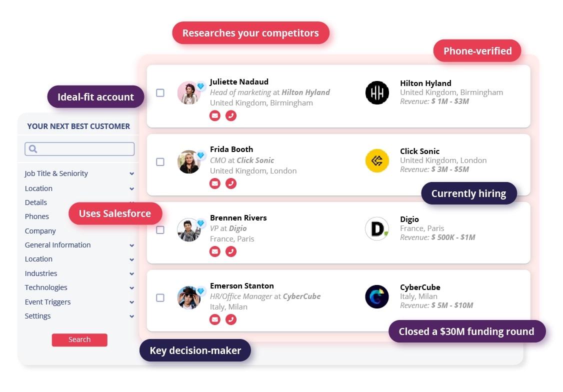Click the phone icon under Juliette Nadaud

231,115
